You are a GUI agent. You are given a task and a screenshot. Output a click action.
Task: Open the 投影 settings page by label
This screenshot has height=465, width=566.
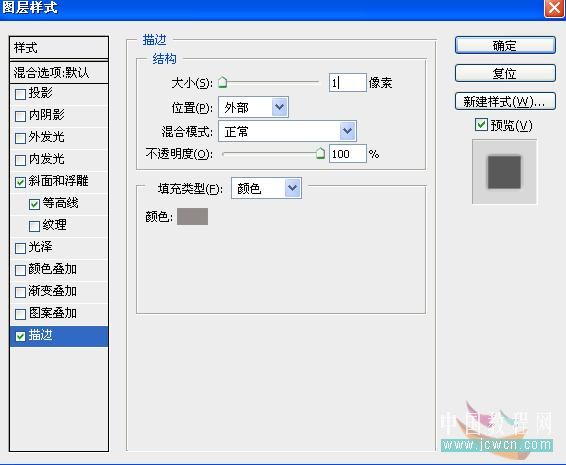[x=40, y=93]
